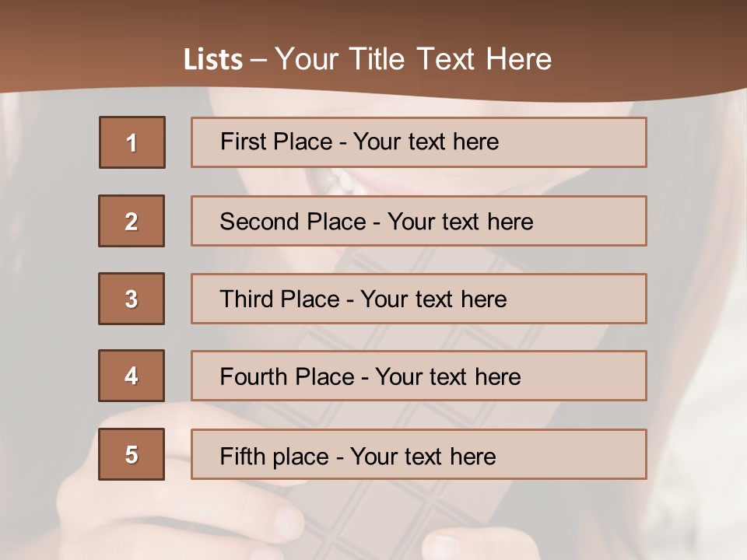Click the 'Fourth Place' text box
747x560 pixels.
pyautogui.click(x=419, y=376)
